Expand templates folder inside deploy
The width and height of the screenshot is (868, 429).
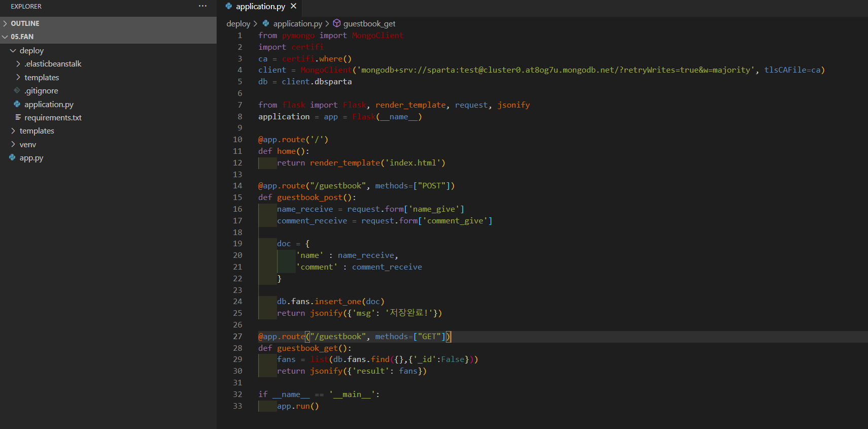42,77
